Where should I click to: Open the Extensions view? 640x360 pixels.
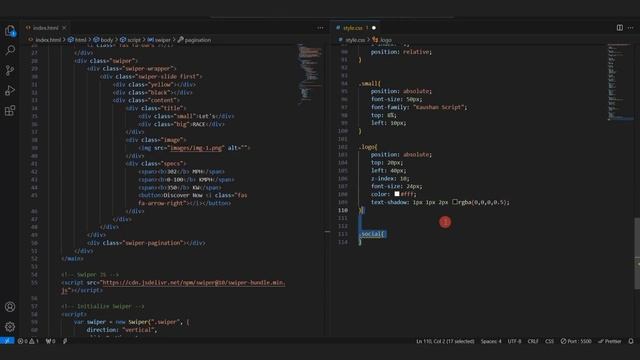(x=10, y=110)
